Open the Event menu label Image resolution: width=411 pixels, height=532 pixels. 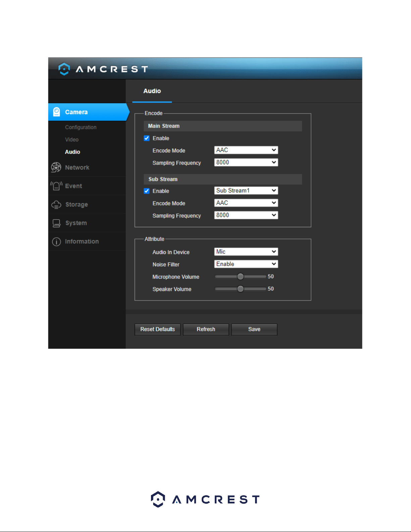point(73,186)
